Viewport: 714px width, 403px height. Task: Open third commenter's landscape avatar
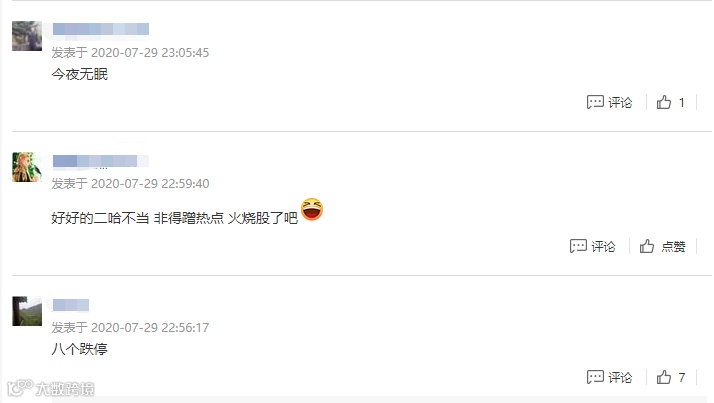pyautogui.click(x=27, y=311)
